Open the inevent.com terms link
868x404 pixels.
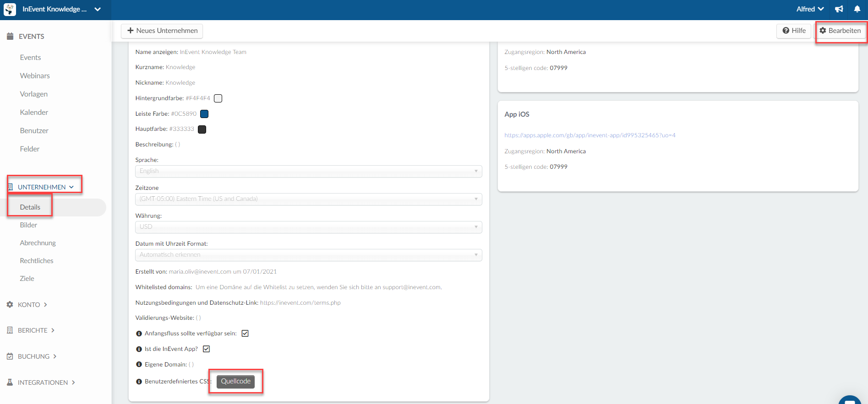coord(300,302)
